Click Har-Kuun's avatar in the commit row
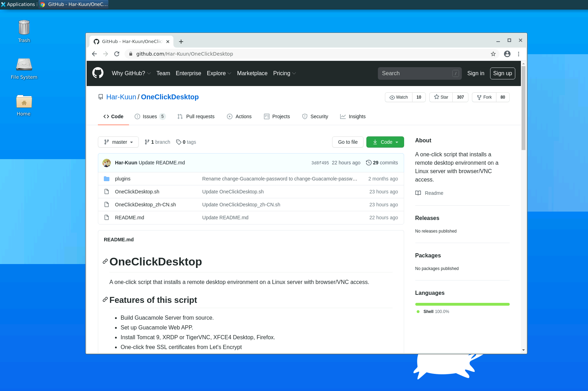588x391 pixels. tap(107, 163)
